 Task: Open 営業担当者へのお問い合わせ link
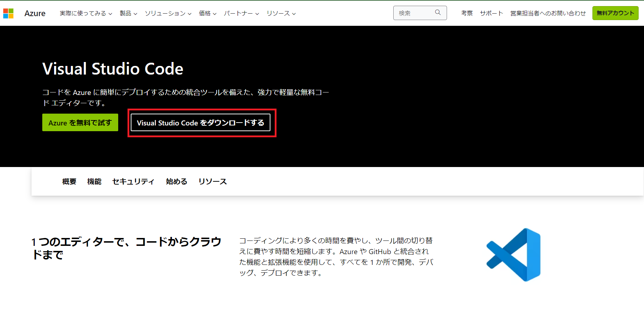[x=548, y=13]
